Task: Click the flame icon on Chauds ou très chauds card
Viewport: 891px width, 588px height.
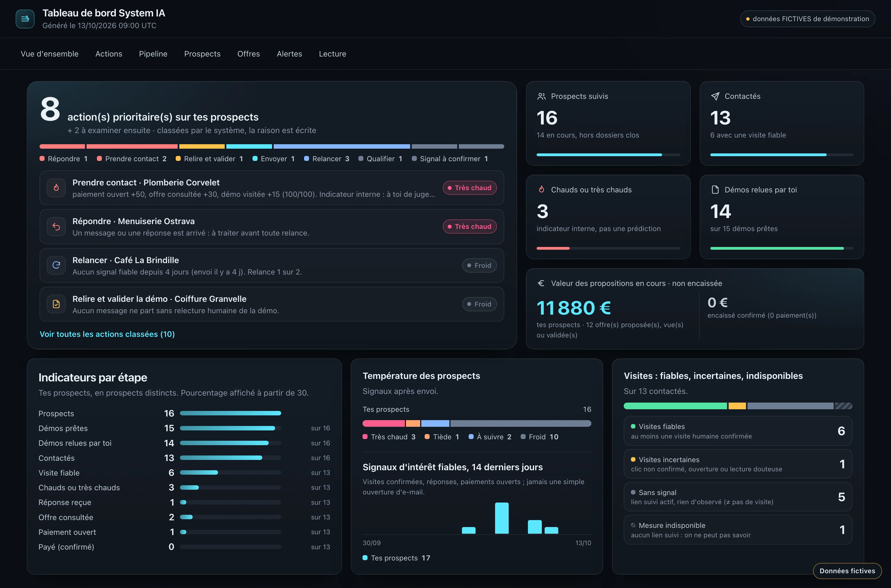Action: [x=542, y=189]
